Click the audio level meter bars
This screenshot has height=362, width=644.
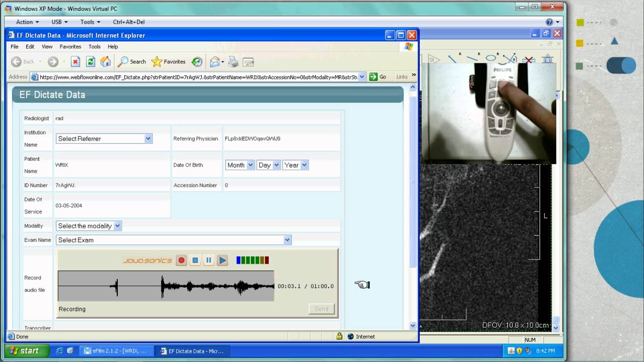click(x=253, y=260)
